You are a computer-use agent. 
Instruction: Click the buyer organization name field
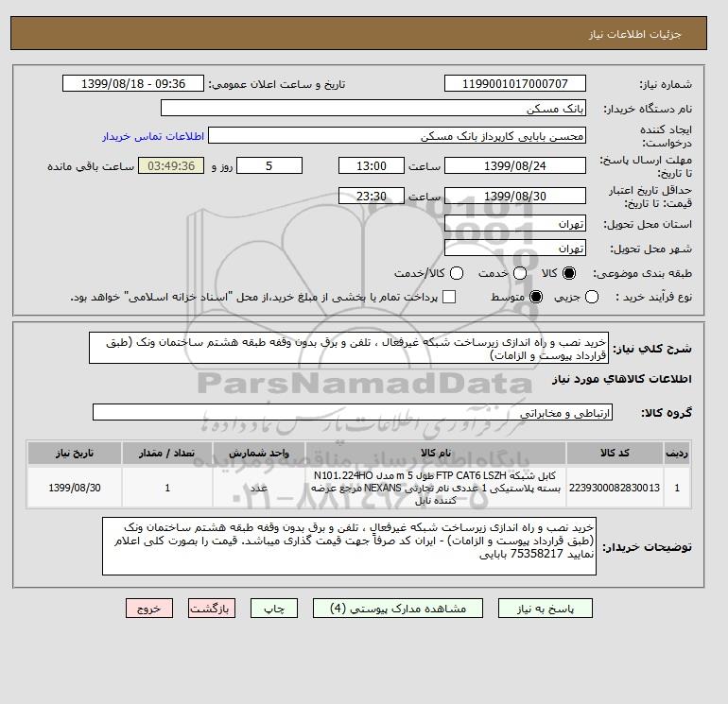373,108
